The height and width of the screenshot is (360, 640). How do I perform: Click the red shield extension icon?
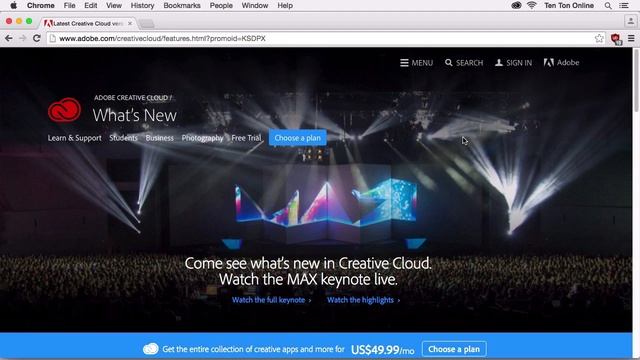[616, 39]
